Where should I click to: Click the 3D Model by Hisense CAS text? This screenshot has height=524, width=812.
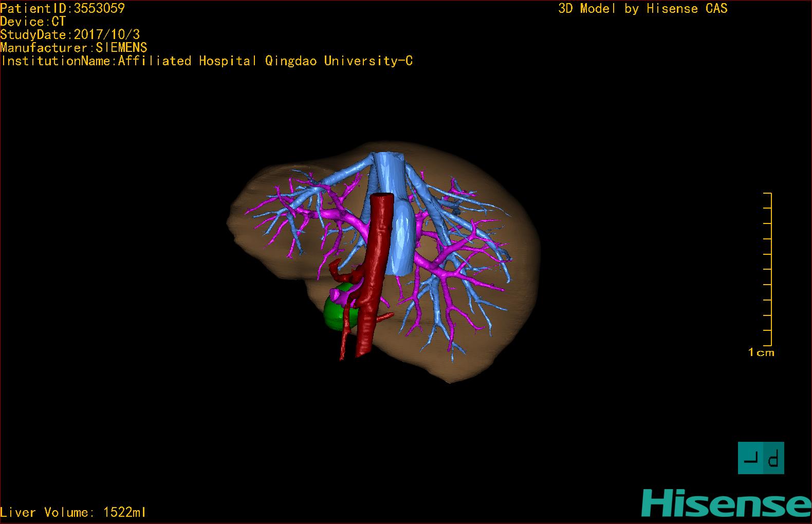[x=643, y=9]
